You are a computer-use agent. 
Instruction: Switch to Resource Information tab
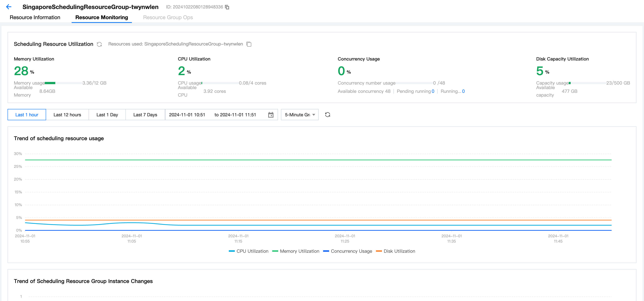point(35,17)
